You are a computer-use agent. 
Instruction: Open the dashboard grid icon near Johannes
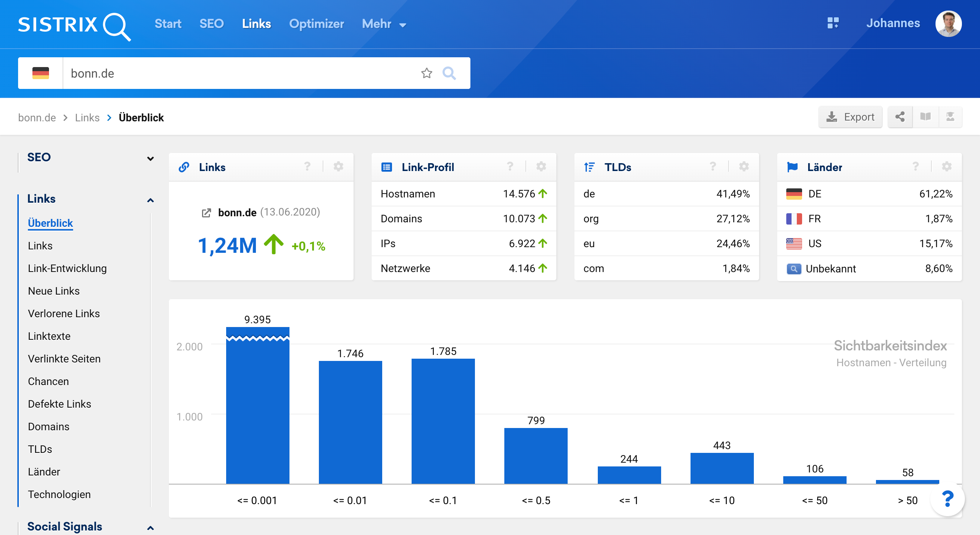click(x=832, y=23)
